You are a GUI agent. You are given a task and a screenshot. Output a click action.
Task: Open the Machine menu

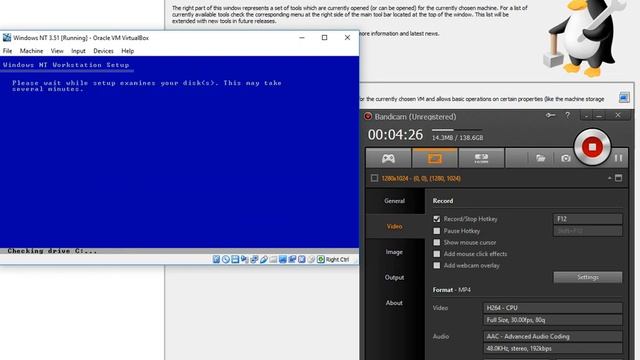click(x=31, y=51)
